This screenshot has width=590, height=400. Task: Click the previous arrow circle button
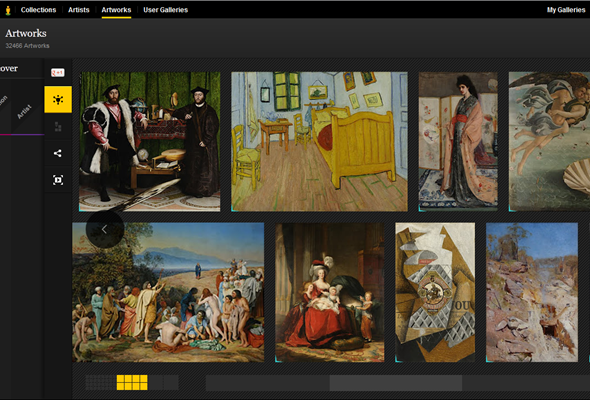click(105, 229)
